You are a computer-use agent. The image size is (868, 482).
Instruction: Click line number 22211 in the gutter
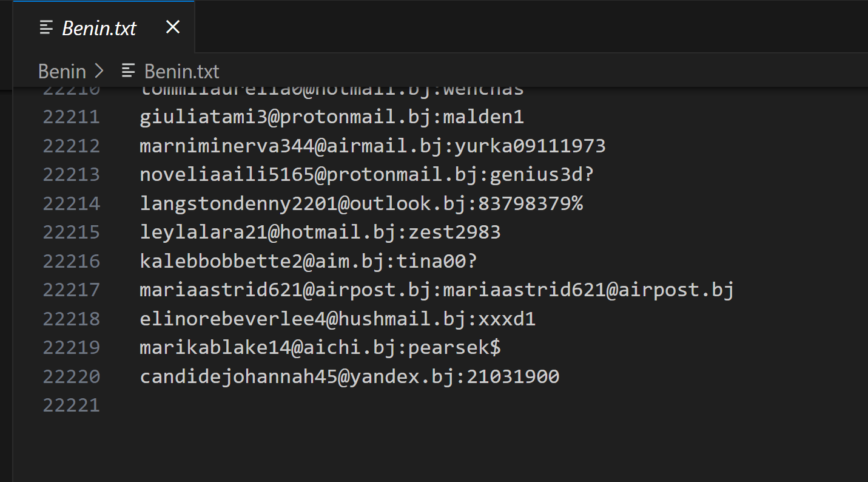71,117
